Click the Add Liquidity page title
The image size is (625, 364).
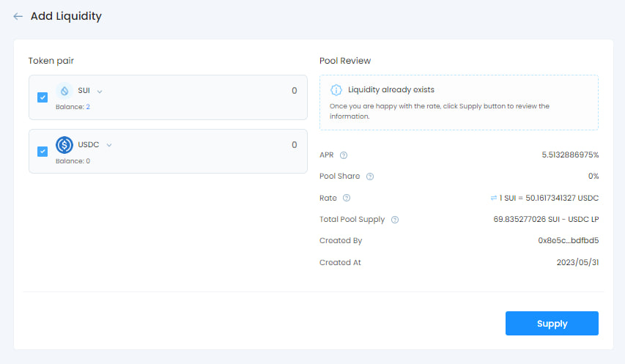coord(66,16)
